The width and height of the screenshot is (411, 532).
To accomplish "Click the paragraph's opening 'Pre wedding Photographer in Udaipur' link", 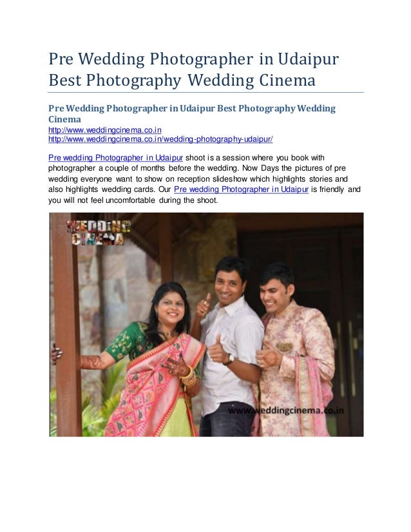I will 115,158.
